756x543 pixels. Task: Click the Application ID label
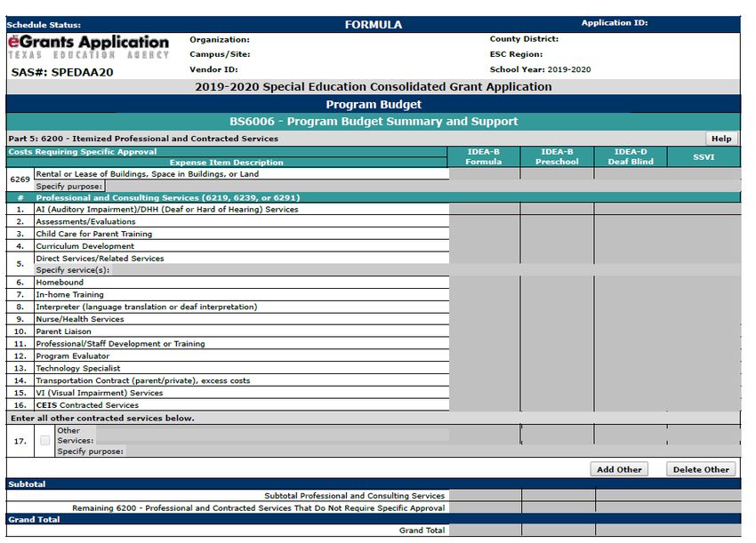(615, 22)
